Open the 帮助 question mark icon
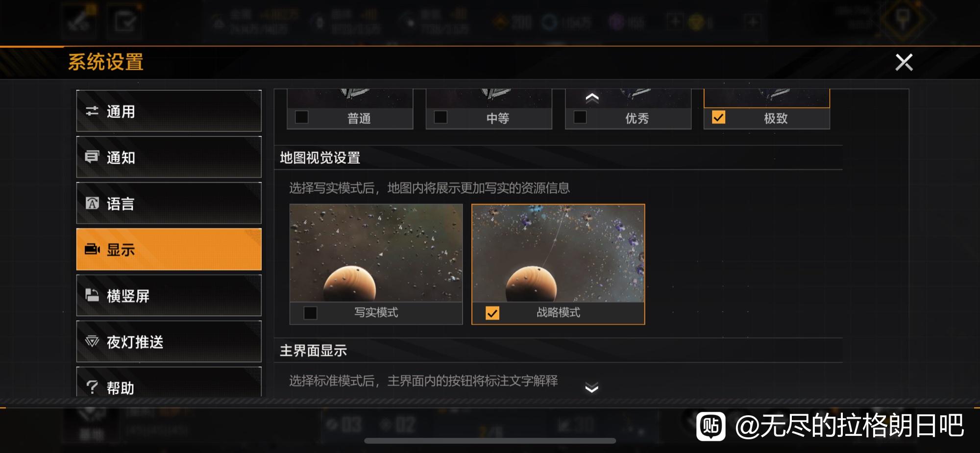 coord(92,387)
